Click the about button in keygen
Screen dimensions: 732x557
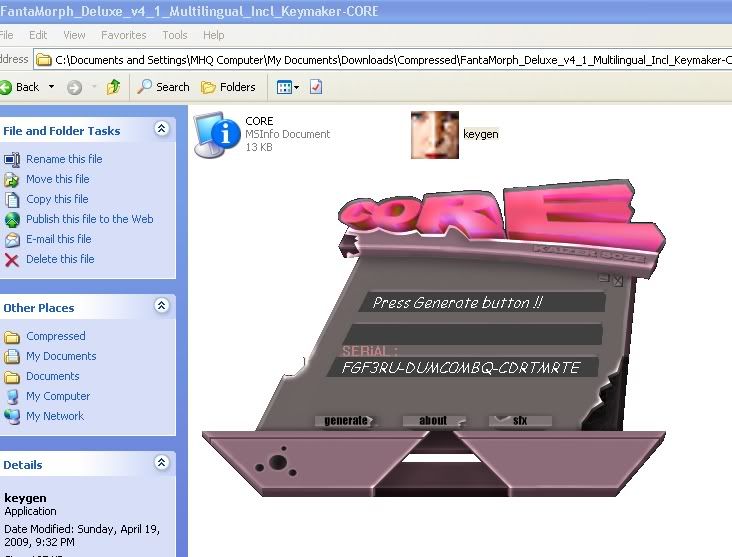click(x=433, y=421)
